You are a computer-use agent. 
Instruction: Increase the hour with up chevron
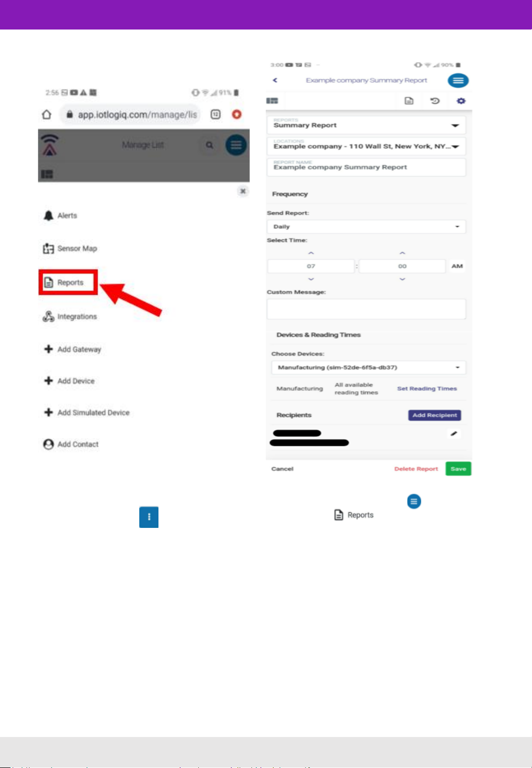(311, 253)
